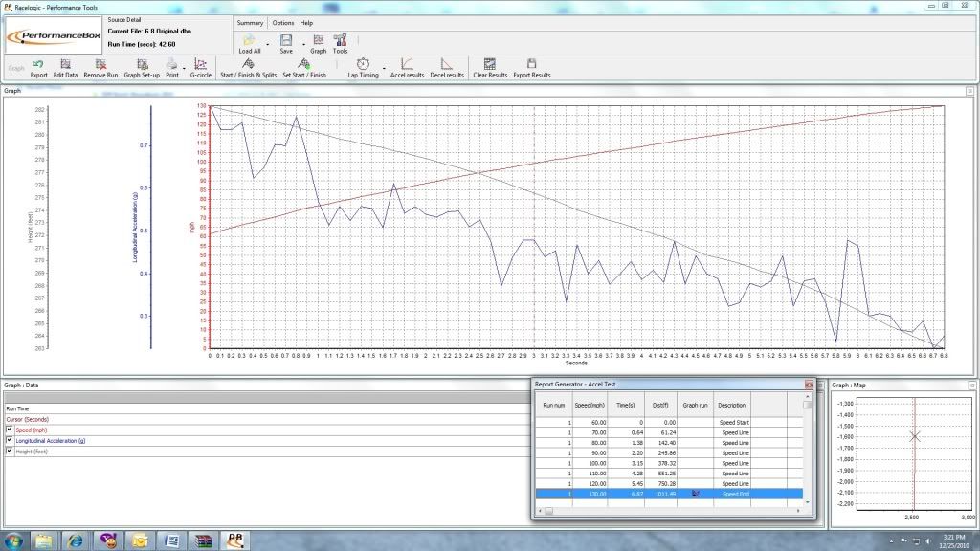This screenshot has width=980, height=551.
Task: Show Decel results
Action: click(x=446, y=64)
